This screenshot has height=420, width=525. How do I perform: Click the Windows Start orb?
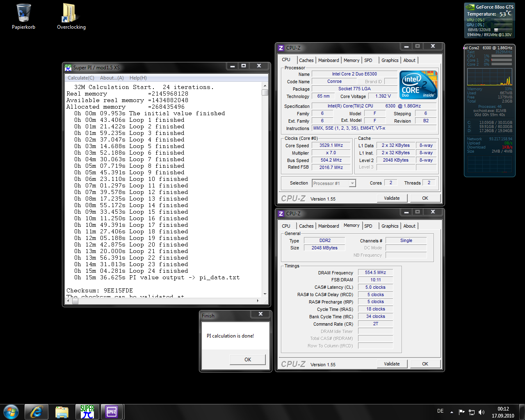pos(11,411)
